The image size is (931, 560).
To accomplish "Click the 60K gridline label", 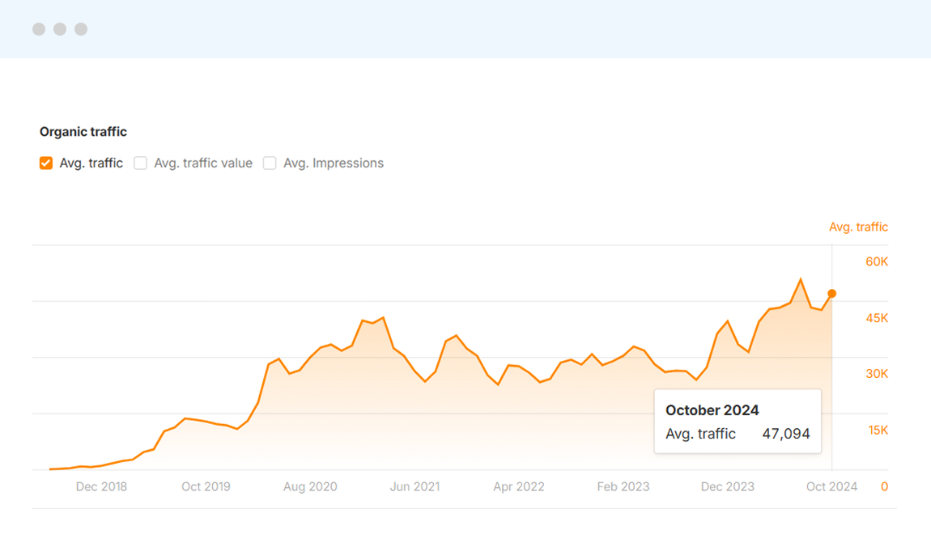I will [x=878, y=261].
